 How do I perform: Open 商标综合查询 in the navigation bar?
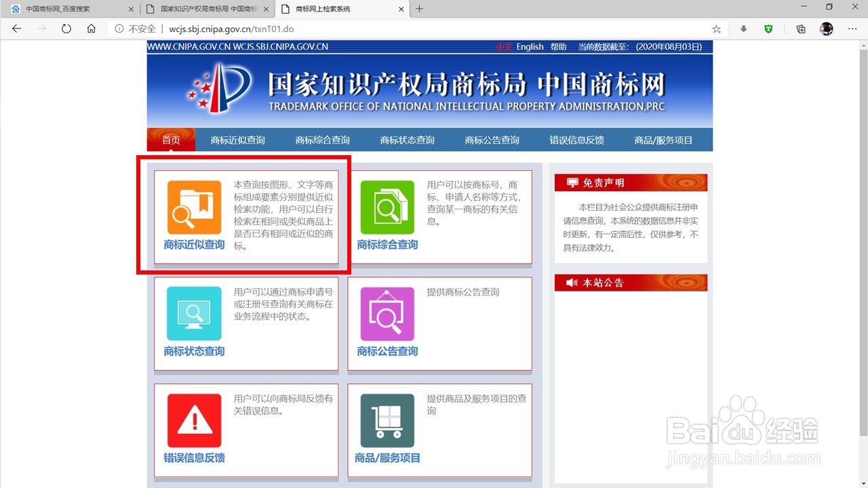pos(323,140)
